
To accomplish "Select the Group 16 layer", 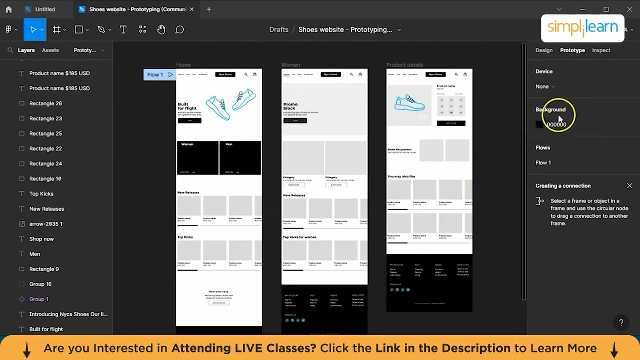I will point(40,284).
